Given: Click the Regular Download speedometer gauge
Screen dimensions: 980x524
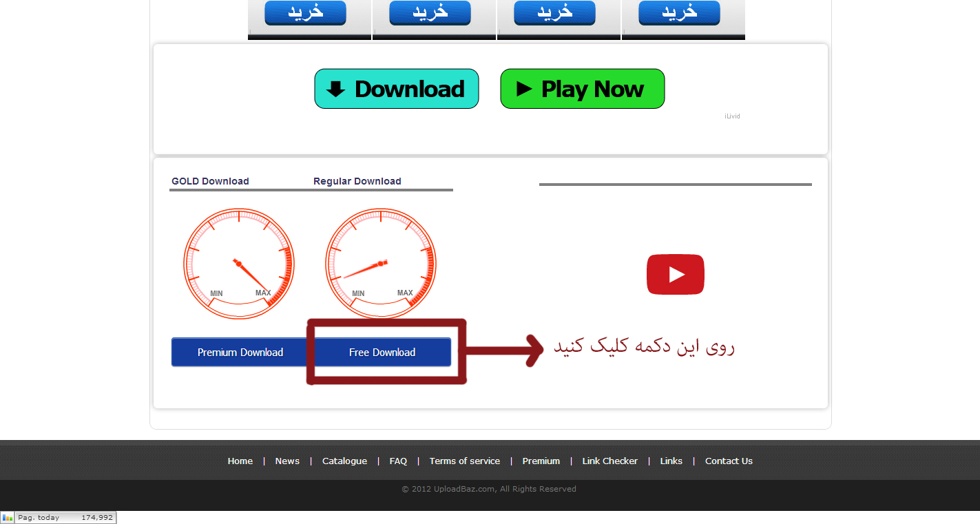Looking at the screenshot, I should click(x=380, y=264).
